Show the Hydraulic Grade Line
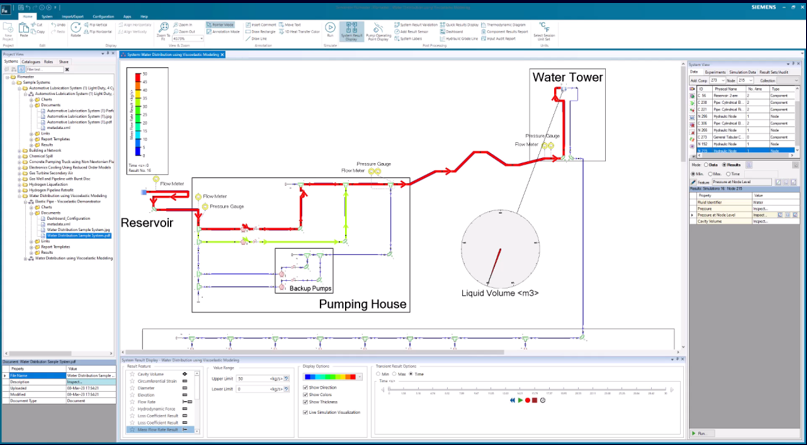The height and width of the screenshot is (445, 807). pyautogui.click(x=459, y=38)
